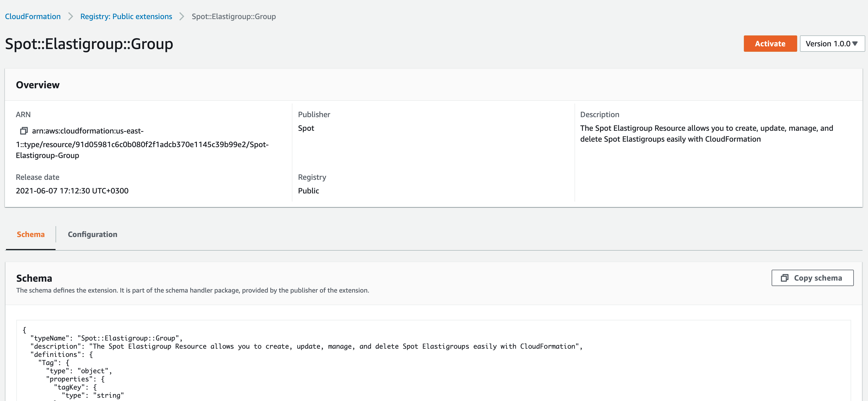
Task: Click the Overview panel heading
Action: [x=38, y=85]
